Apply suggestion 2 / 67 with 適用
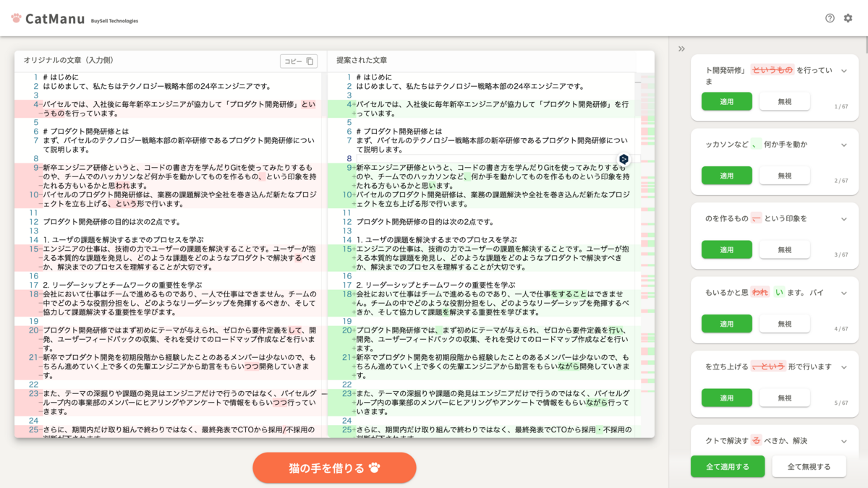The height and width of the screenshot is (488, 868). click(727, 176)
